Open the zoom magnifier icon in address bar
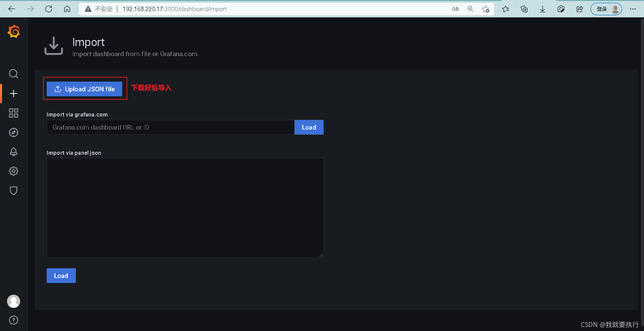Image resolution: width=644 pixels, height=331 pixels. click(470, 9)
